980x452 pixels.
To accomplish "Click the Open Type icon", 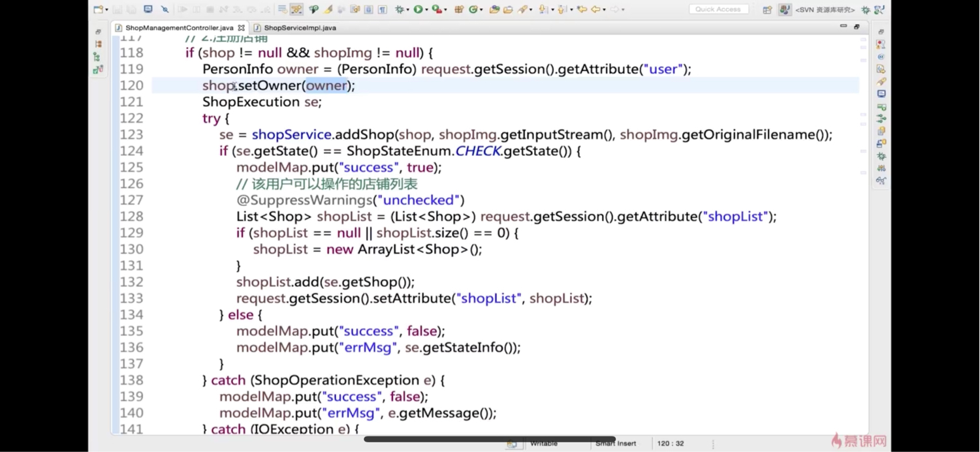I will [x=494, y=9].
